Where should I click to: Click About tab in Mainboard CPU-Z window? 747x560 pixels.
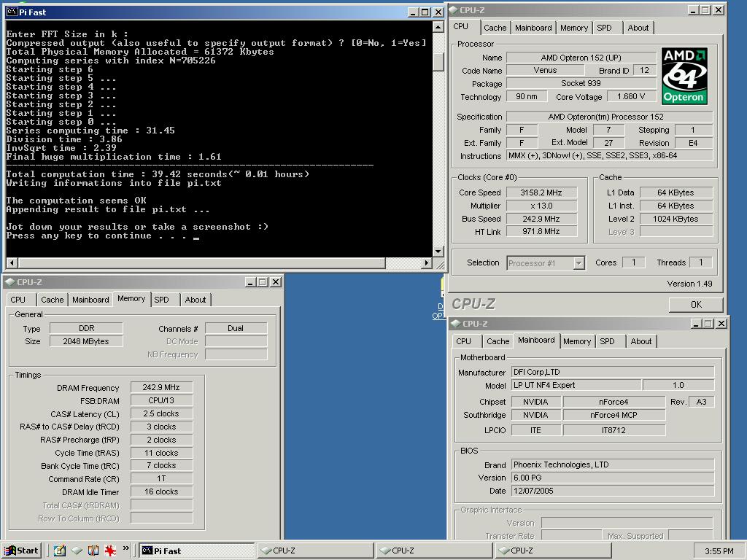click(640, 341)
